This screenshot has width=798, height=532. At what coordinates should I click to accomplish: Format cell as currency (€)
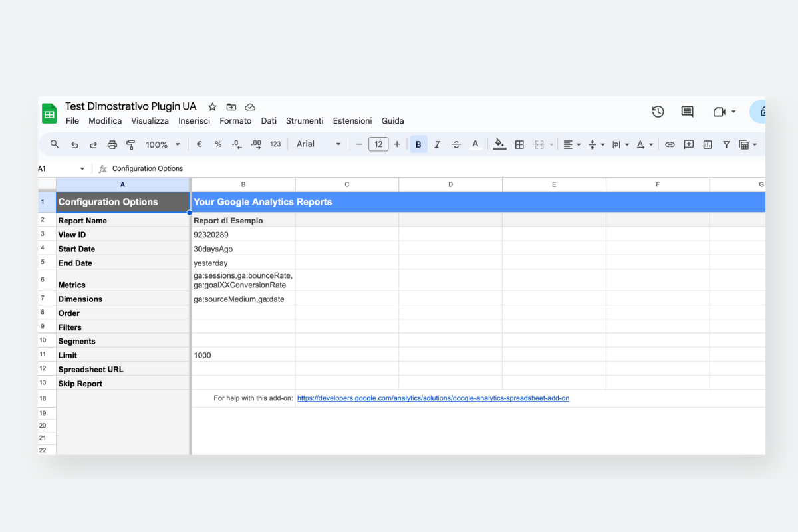(x=199, y=144)
